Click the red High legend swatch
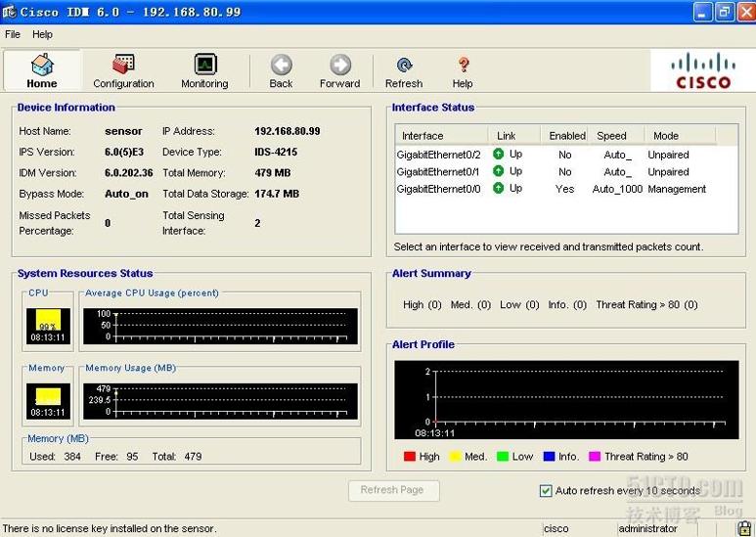Viewport: 756px width, 537px height. [410, 456]
